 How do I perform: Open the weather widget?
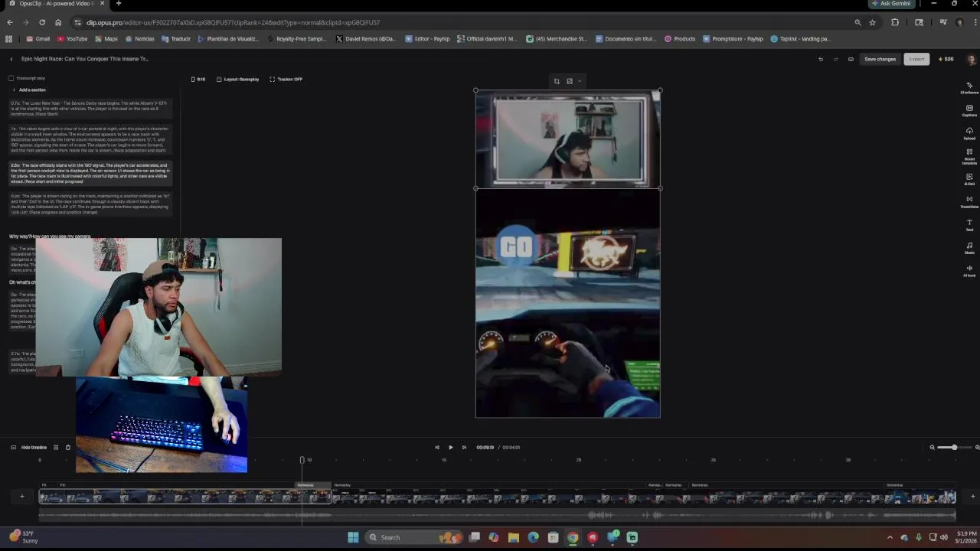click(x=23, y=537)
